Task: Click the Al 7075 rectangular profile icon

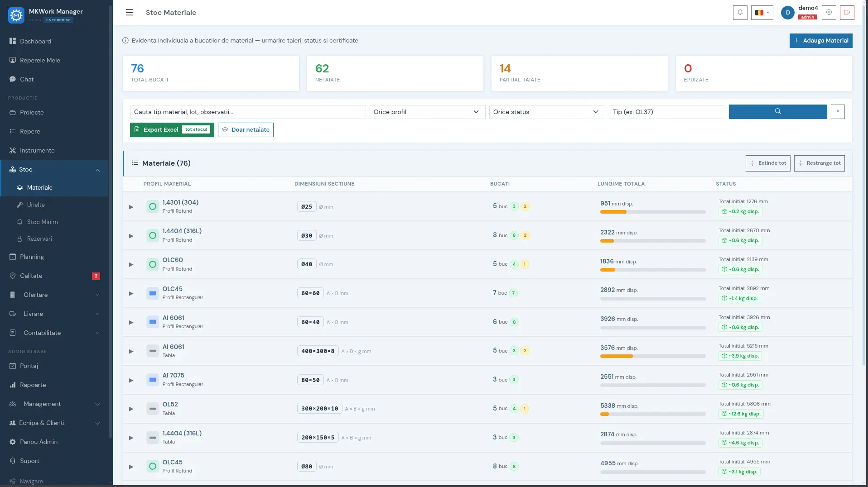Action: click(153, 380)
